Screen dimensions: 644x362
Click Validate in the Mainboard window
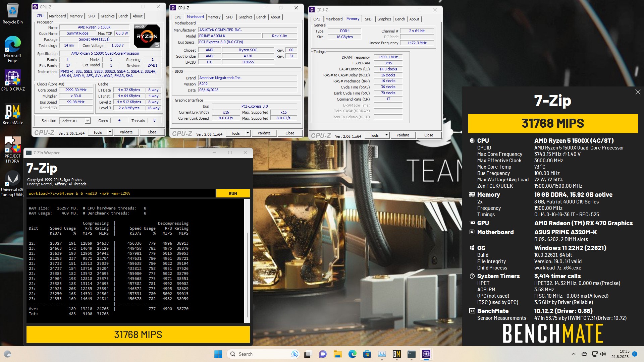264,133
